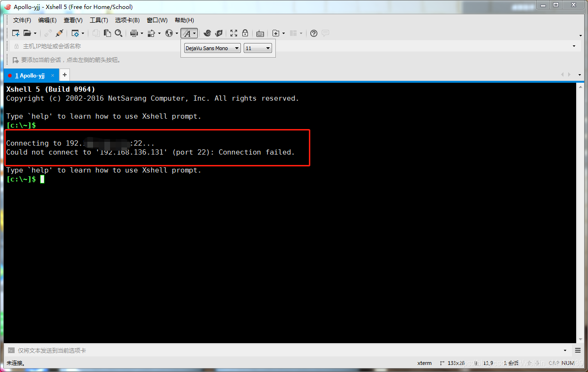588x372 pixels.
Task: Open the font size 11 dropdown
Action: (x=258, y=48)
